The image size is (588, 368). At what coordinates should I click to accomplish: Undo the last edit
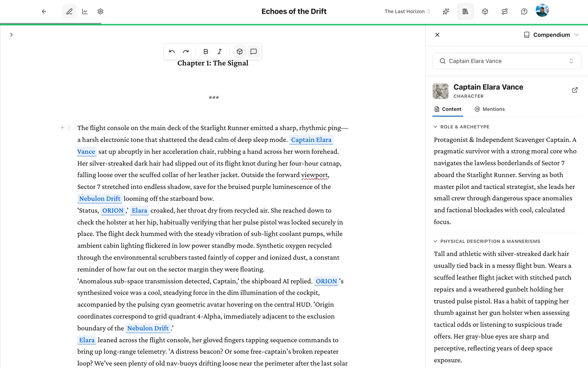click(172, 52)
